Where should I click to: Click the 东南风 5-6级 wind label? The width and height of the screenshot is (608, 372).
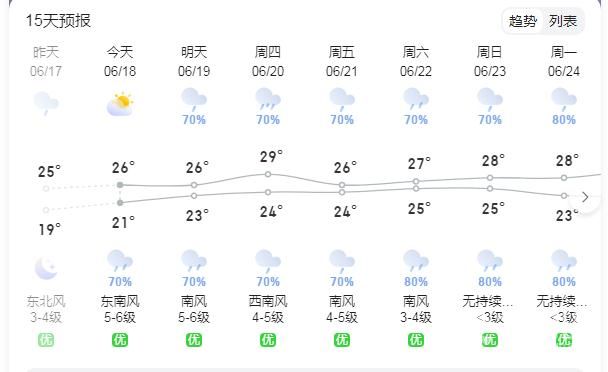point(120,309)
